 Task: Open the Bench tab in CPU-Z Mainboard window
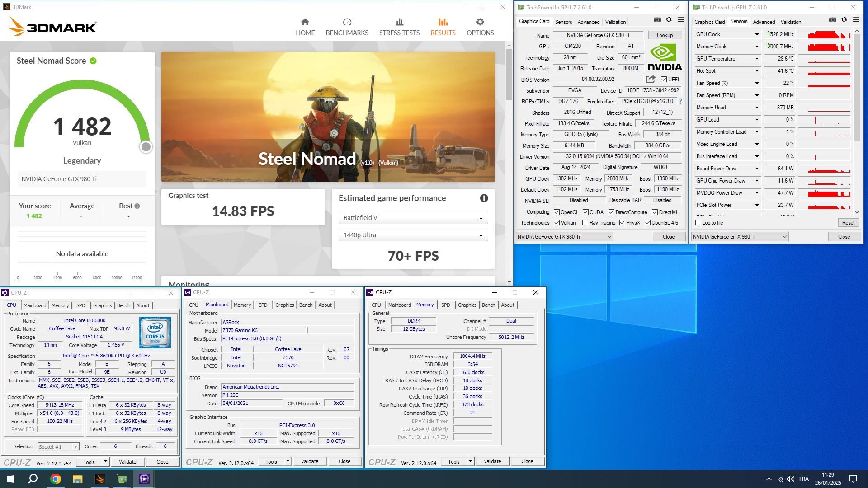pos(306,305)
